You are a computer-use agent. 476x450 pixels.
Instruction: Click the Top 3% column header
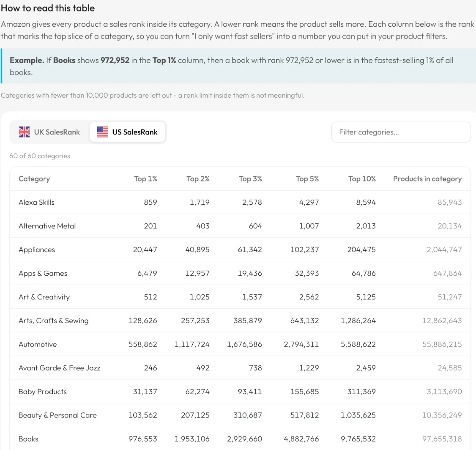(250, 179)
